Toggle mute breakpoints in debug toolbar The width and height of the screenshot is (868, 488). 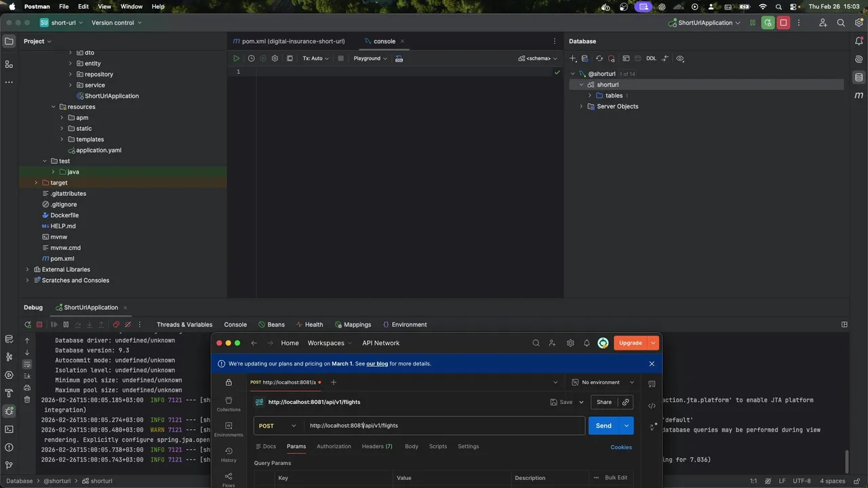[128, 325]
